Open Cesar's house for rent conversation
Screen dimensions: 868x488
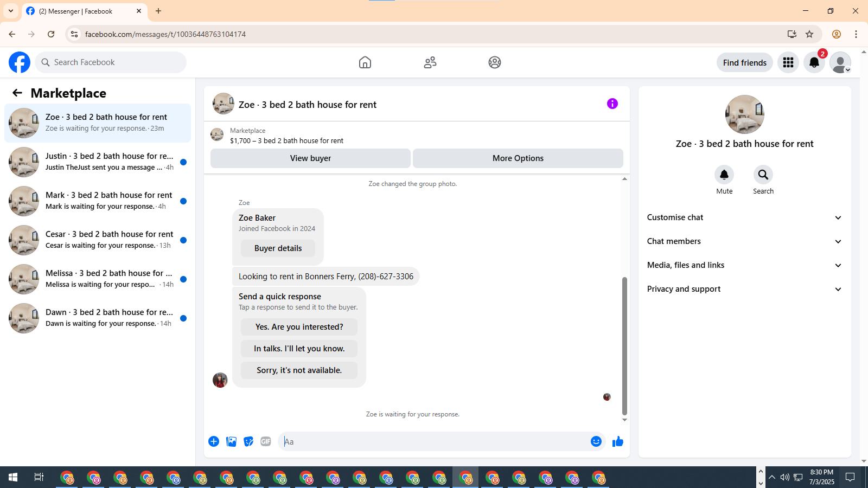click(x=98, y=240)
